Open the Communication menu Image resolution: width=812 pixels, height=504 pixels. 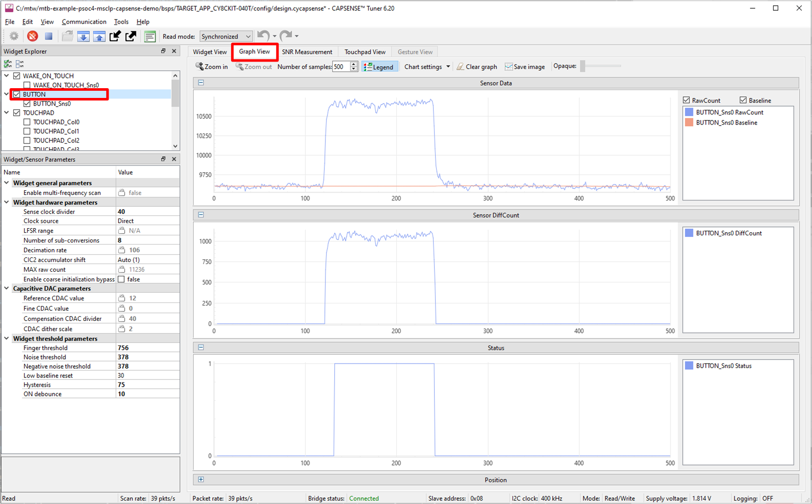point(84,22)
